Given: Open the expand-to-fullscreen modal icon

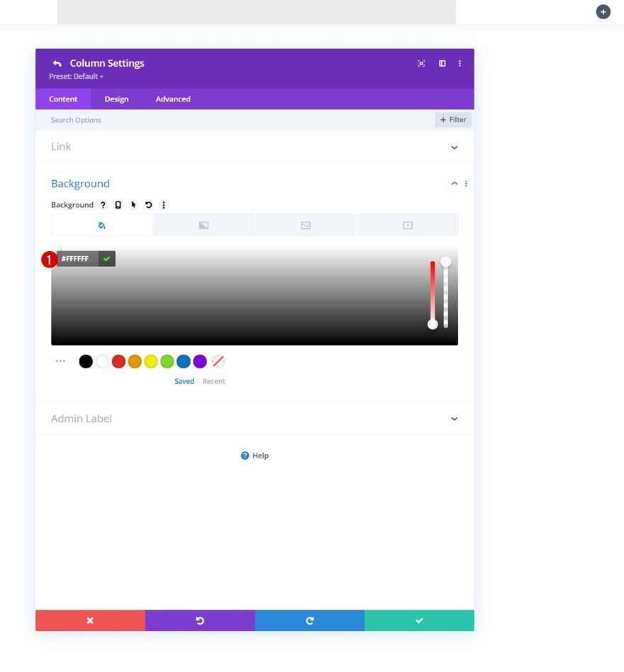Looking at the screenshot, I should click(x=421, y=63).
